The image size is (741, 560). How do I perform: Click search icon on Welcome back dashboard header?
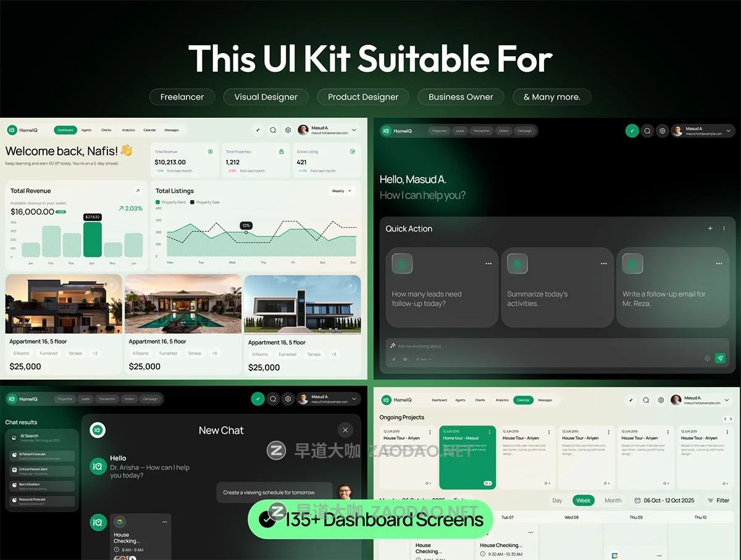coord(273,130)
